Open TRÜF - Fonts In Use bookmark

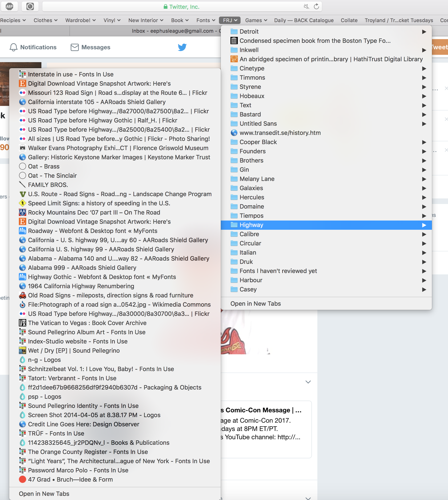[115, 433]
